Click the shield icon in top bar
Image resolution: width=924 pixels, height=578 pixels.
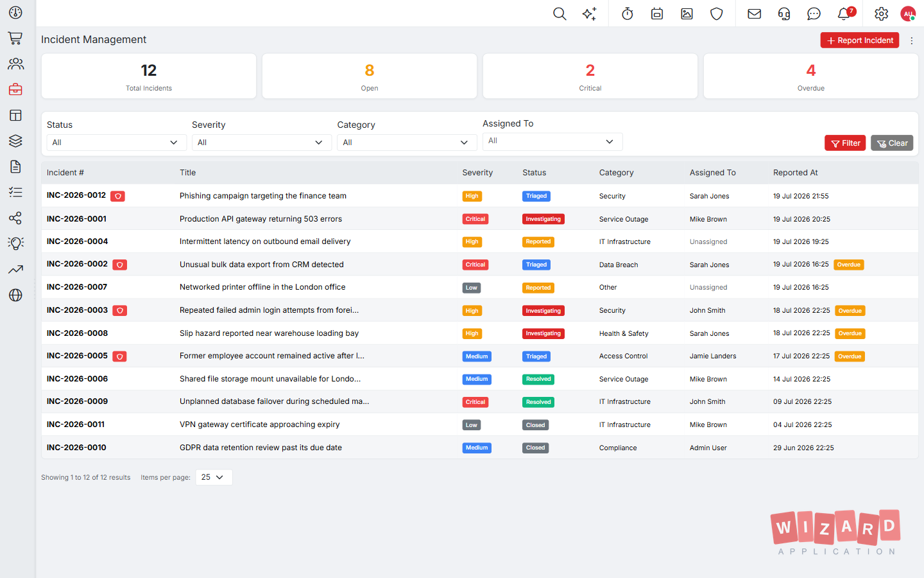coord(717,13)
